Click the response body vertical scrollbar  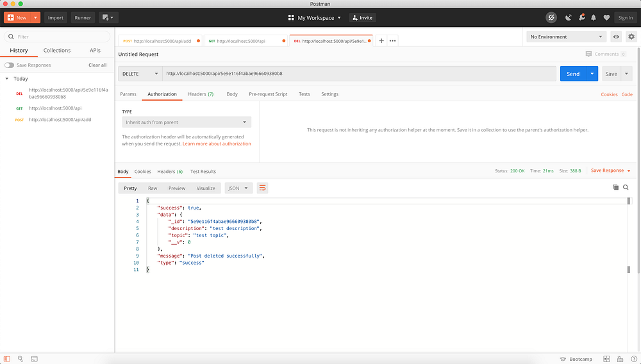coord(629,235)
